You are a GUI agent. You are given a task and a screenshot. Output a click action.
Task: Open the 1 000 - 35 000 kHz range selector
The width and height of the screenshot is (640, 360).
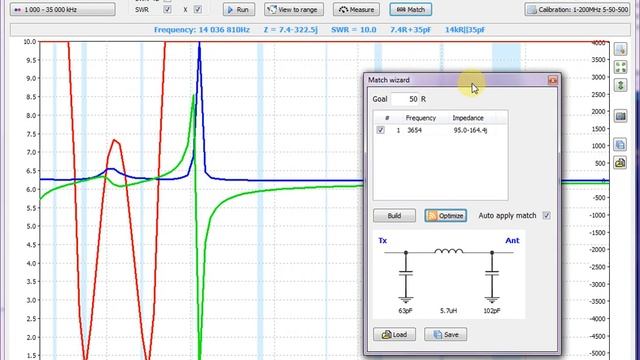[62, 9]
